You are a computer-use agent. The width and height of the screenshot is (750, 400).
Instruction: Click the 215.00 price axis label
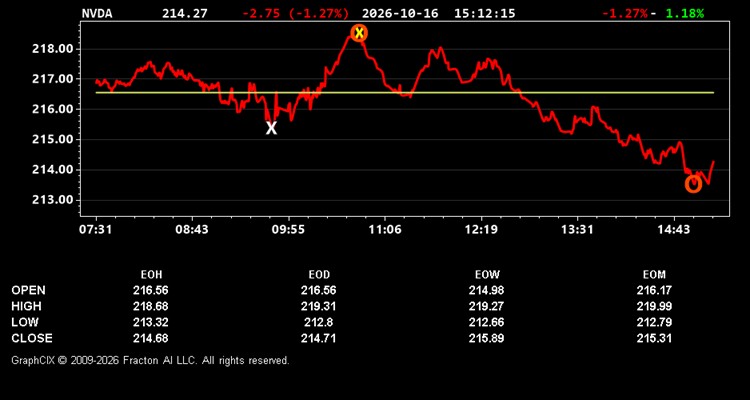tap(53, 139)
